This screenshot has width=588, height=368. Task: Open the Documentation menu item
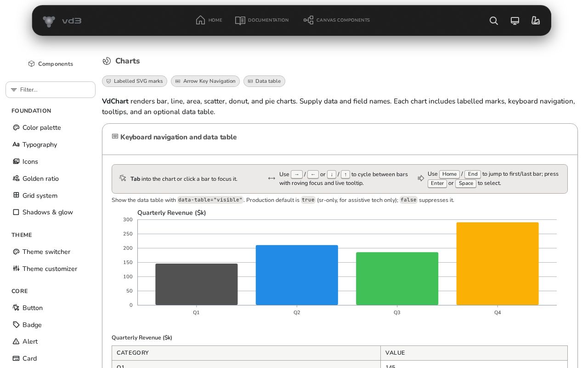262,20
